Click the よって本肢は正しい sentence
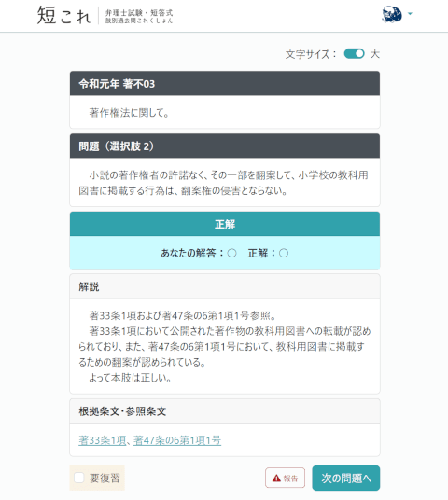The image size is (448, 500). [x=130, y=378]
